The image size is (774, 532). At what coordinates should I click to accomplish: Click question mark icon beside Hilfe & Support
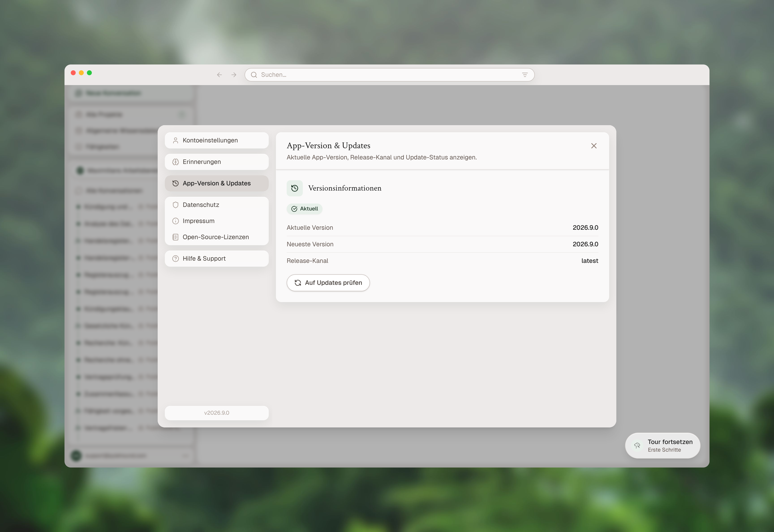(175, 259)
